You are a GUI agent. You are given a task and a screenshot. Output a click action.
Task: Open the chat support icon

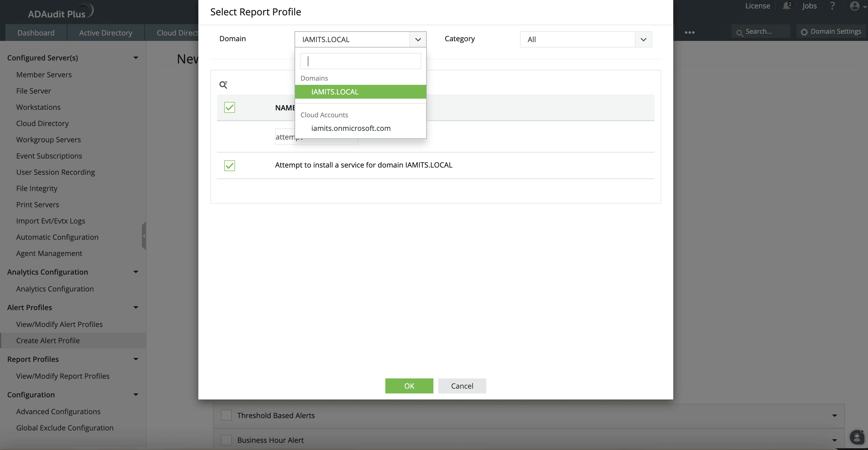pos(857,437)
